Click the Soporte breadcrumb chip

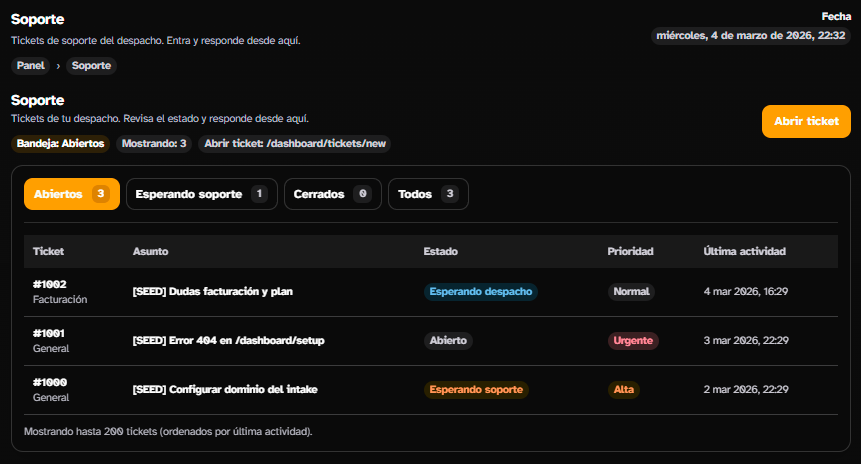coord(92,66)
